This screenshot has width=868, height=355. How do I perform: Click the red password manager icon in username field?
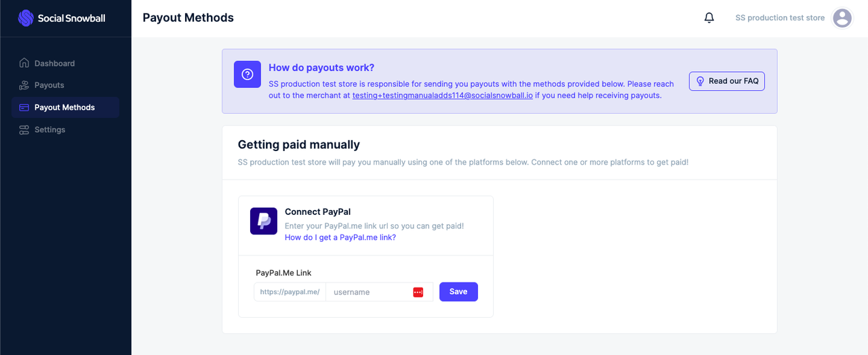(x=418, y=292)
